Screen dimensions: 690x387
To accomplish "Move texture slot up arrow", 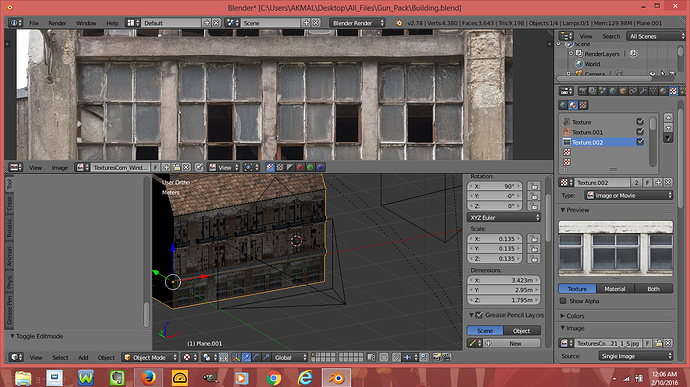I will coord(668,118).
